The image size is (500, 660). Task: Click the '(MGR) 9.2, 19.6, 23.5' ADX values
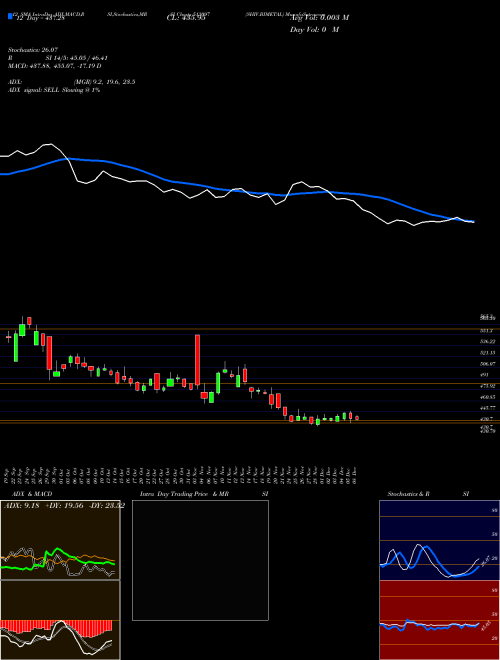[x=104, y=82]
